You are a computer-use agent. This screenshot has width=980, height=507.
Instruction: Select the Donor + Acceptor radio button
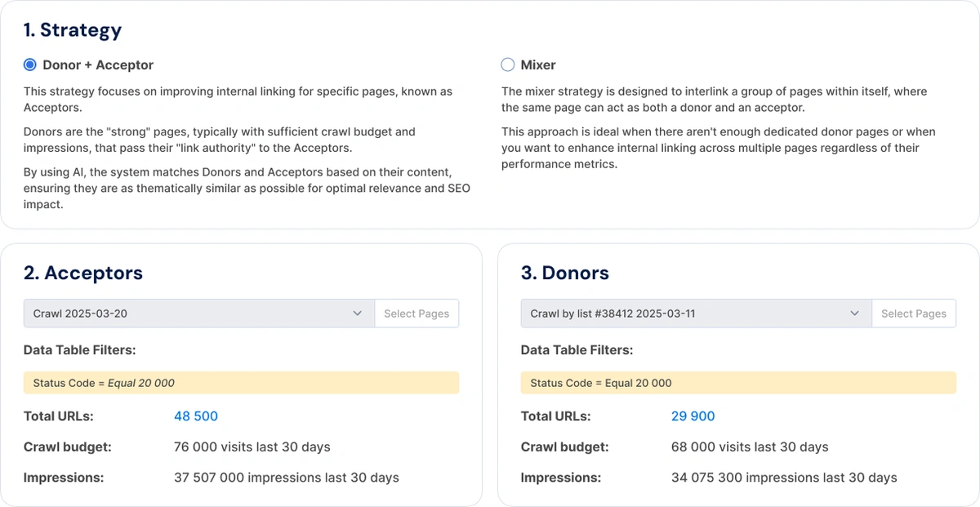30,64
